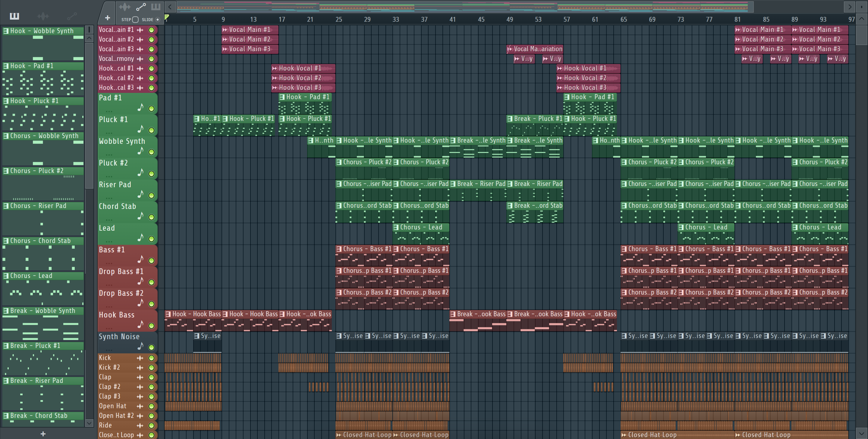This screenshot has height=439, width=868.
Task: Open menu of Hook - Pad #1 clip at bar 17
Action: point(282,97)
